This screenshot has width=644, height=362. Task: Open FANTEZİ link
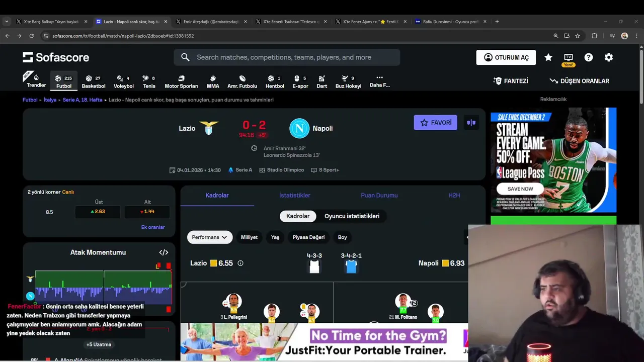pyautogui.click(x=511, y=81)
